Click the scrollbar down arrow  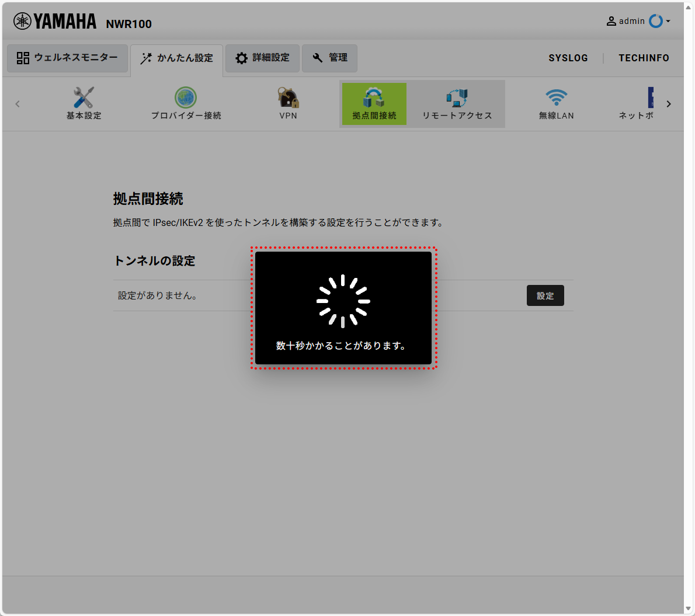click(689, 608)
